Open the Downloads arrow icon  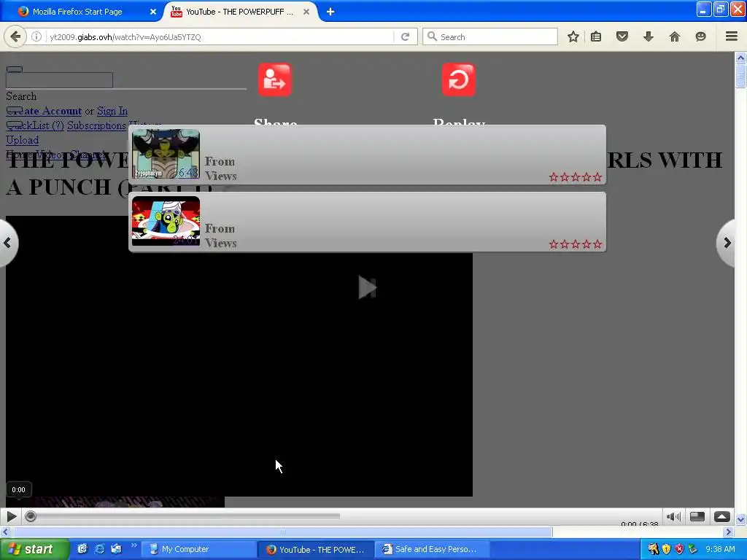coord(648,36)
